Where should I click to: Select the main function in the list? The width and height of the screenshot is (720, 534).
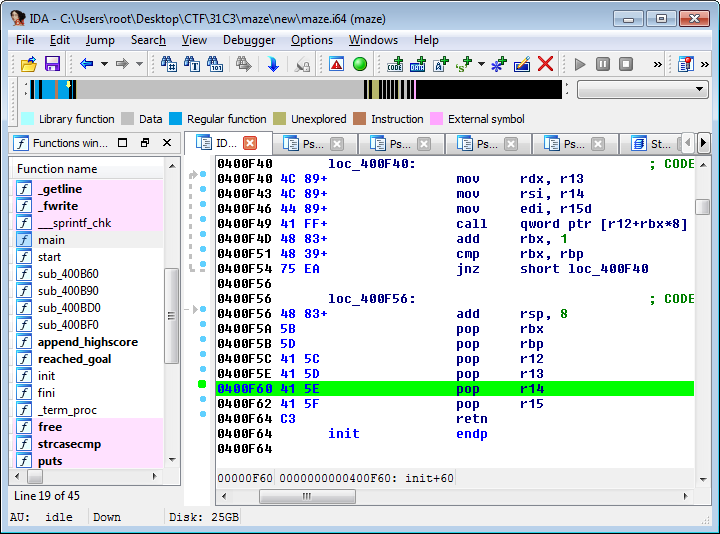click(51, 240)
